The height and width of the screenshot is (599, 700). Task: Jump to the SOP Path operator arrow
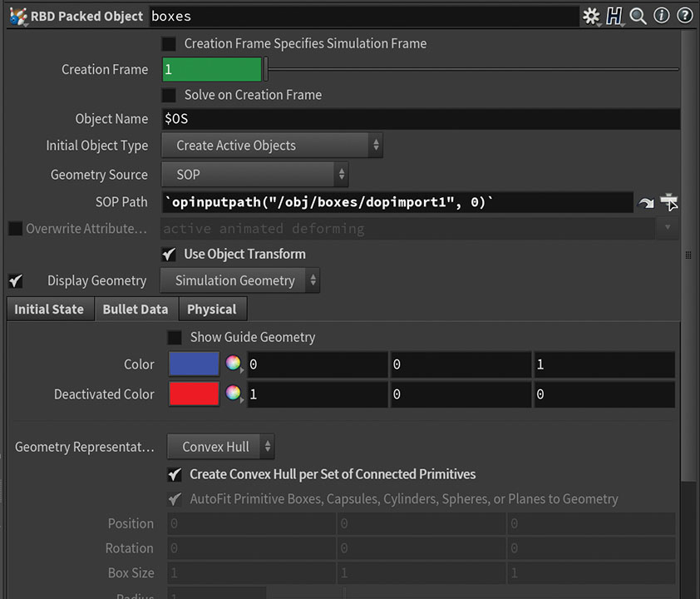[646, 202]
